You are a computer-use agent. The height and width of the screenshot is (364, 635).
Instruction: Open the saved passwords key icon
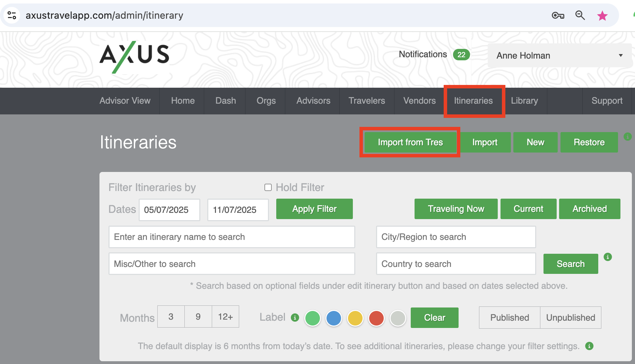click(558, 15)
